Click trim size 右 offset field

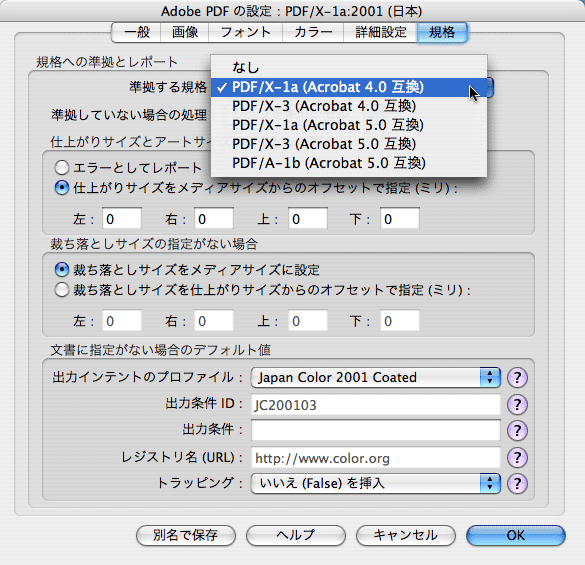pyautogui.click(x=214, y=219)
